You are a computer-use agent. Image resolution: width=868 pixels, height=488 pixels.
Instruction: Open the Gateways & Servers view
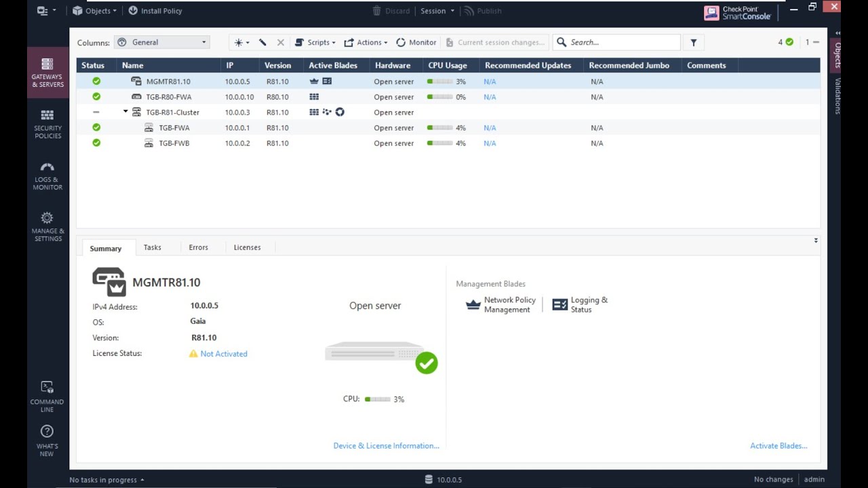47,73
